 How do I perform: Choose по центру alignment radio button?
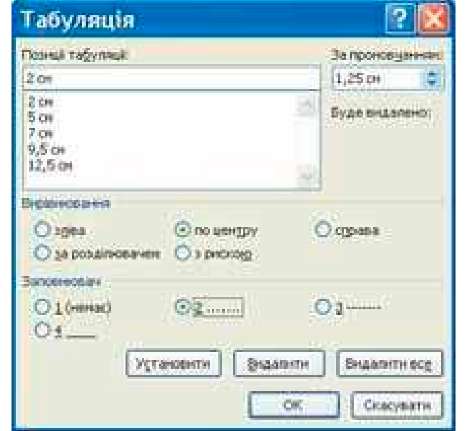tap(183, 230)
